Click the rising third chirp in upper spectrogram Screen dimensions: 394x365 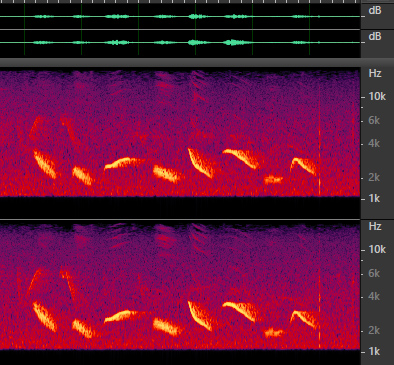tap(123, 163)
